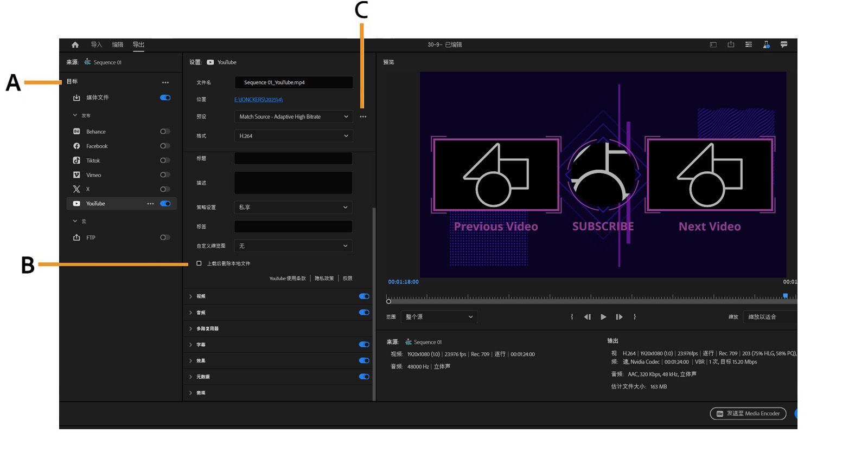Click Send to Media Encoder button

[x=748, y=413]
